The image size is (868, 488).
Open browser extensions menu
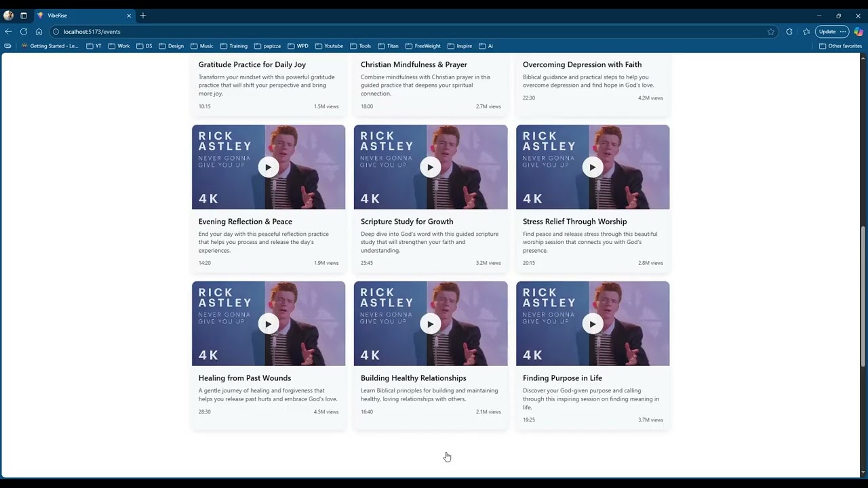[789, 32]
